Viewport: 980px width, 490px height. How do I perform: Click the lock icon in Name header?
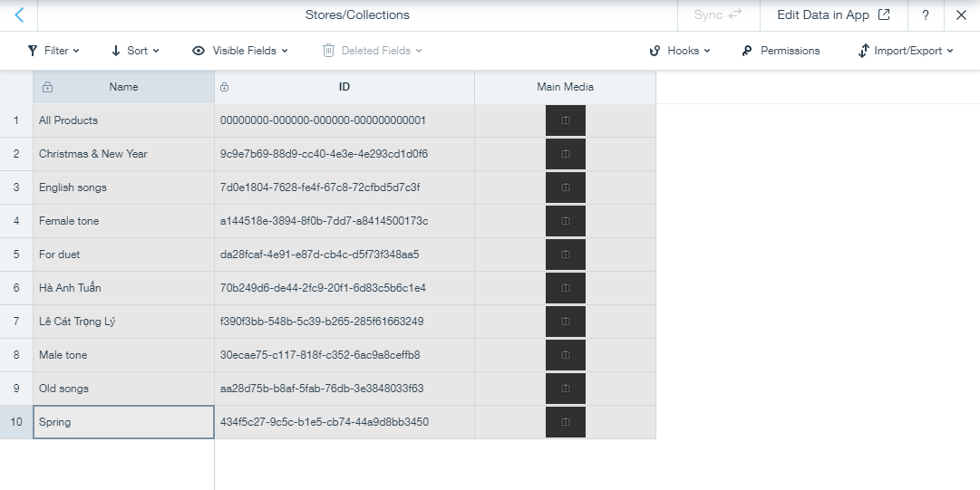tap(47, 87)
